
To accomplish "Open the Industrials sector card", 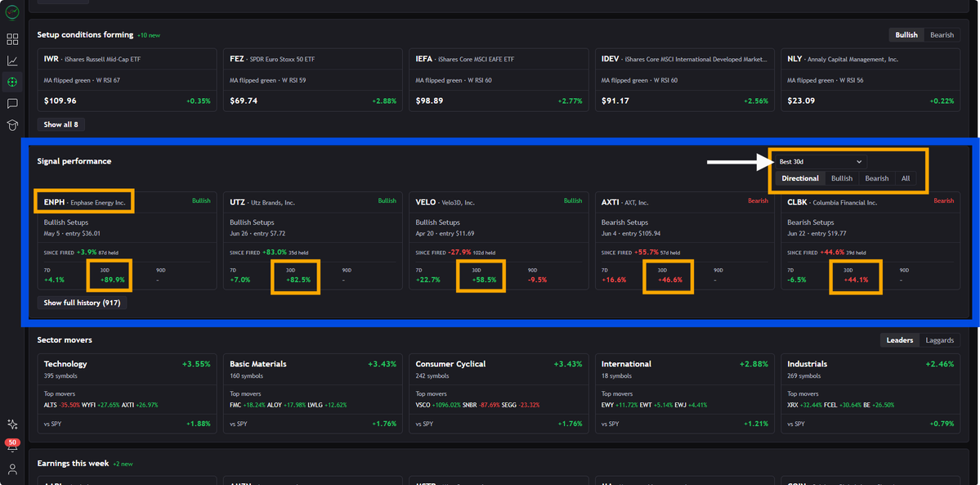I will (870, 393).
